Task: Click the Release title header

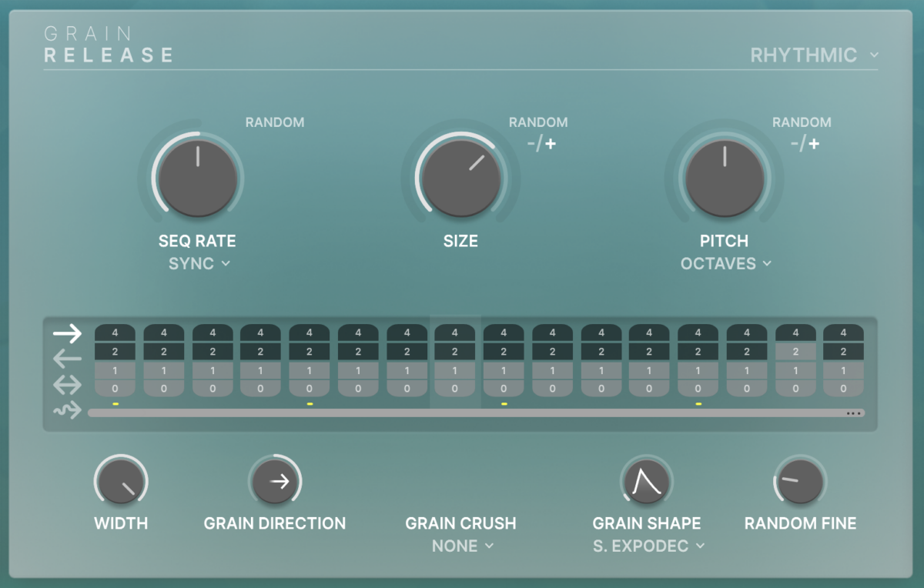Action: (108, 54)
